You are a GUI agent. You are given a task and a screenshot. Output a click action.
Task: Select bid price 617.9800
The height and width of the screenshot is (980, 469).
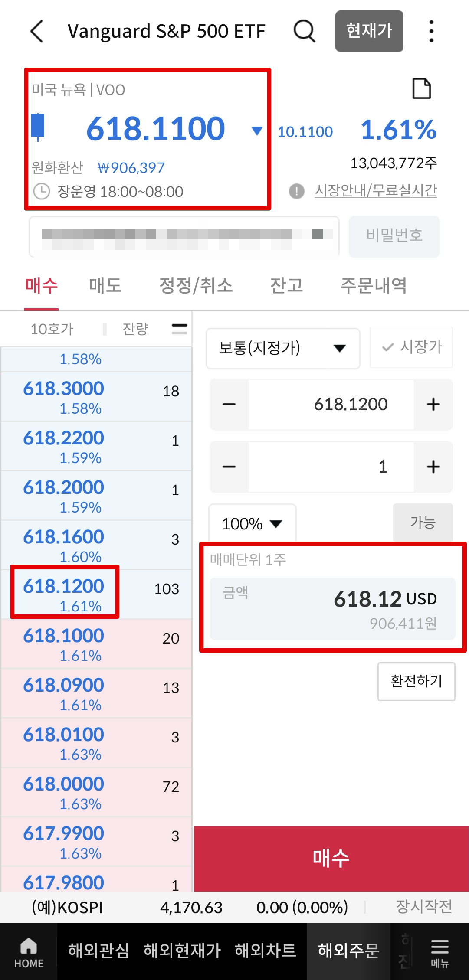[64, 882]
